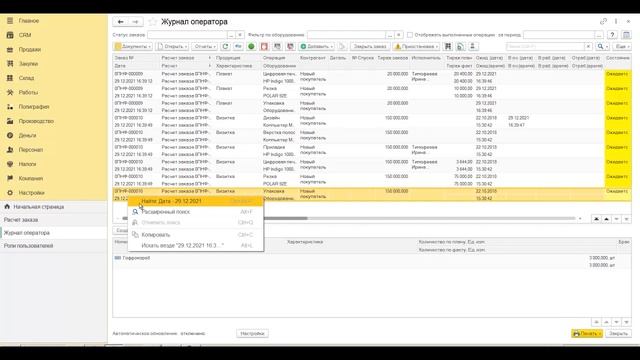The width and height of the screenshot is (640, 360).
Task: Toggle Отображать выполненные операции checkbox
Action: tap(410, 35)
